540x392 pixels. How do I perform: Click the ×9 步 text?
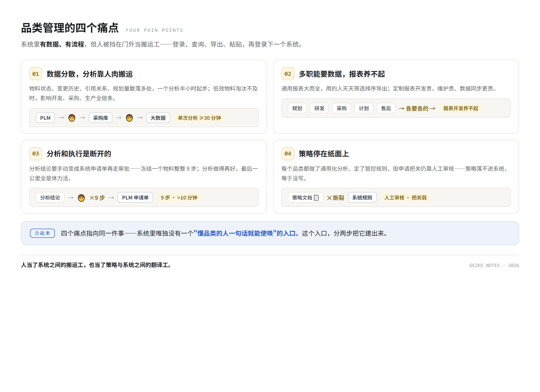[97, 198]
